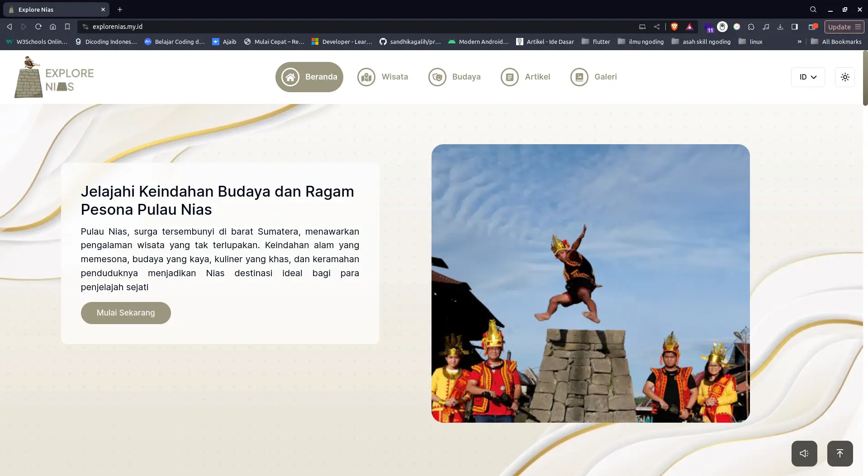868x476 pixels.
Task: Toggle the bookmark star for this page
Action: tap(67, 27)
